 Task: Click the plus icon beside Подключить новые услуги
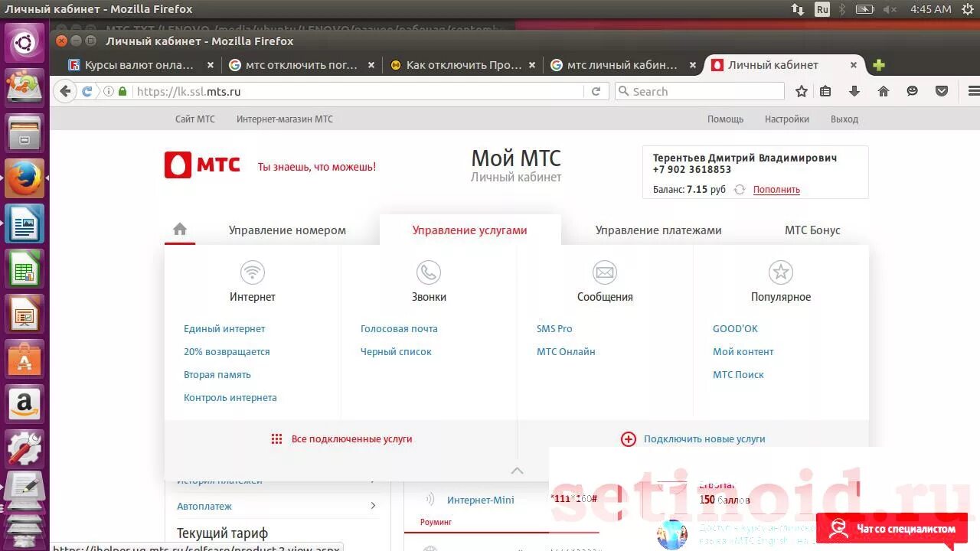(629, 439)
